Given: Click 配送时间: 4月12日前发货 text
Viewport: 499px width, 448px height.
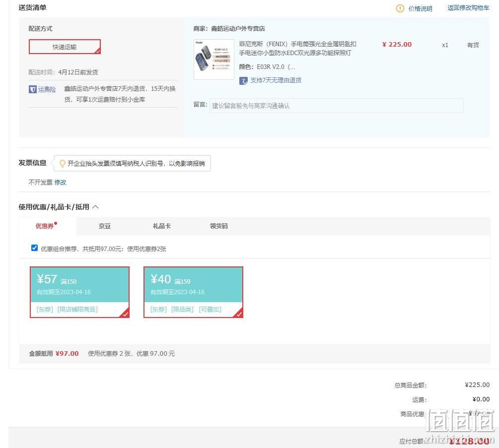Looking at the screenshot, I should click(63, 72).
